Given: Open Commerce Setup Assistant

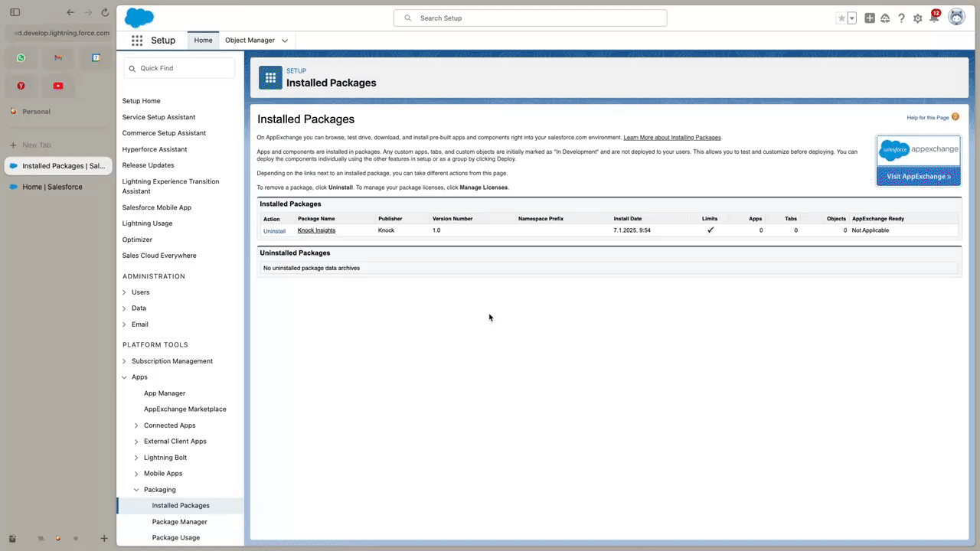Looking at the screenshot, I should (x=164, y=133).
